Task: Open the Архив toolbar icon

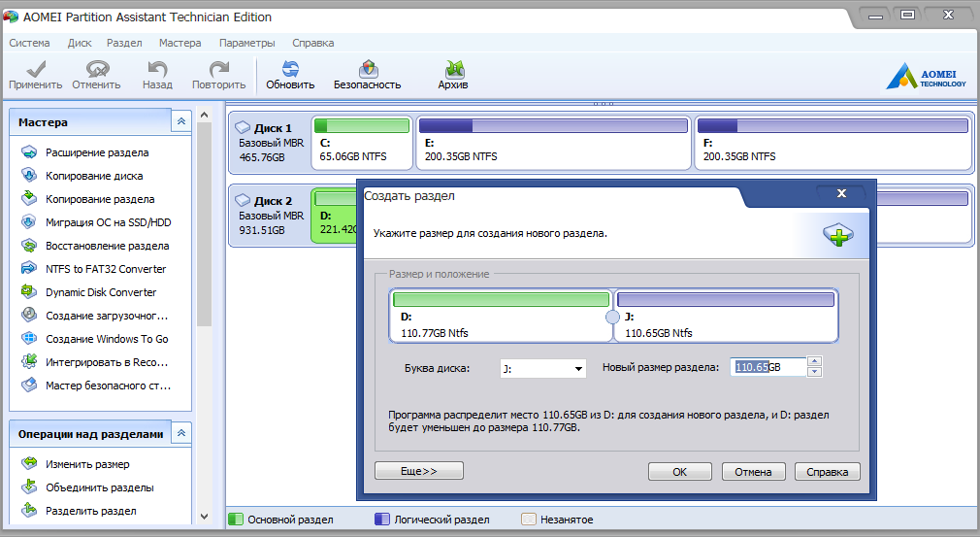Action: tap(453, 68)
